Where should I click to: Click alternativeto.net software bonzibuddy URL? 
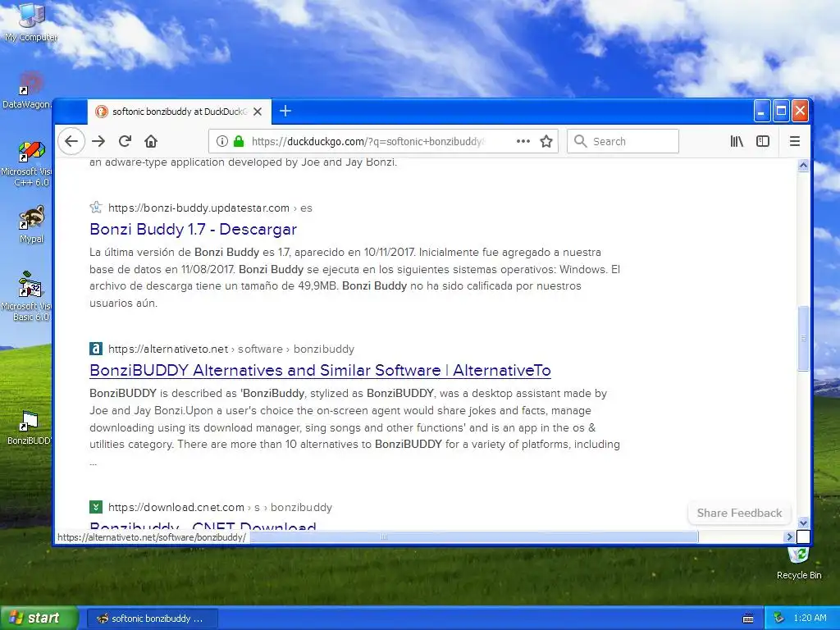coord(231,349)
